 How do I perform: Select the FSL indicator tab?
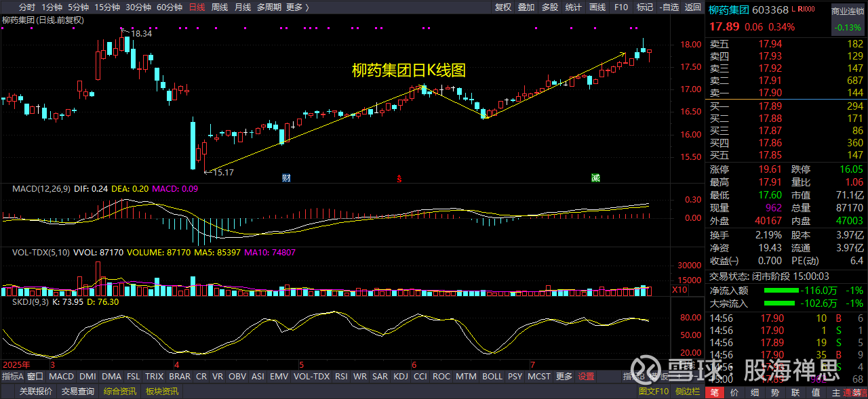(x=134, y=377)
